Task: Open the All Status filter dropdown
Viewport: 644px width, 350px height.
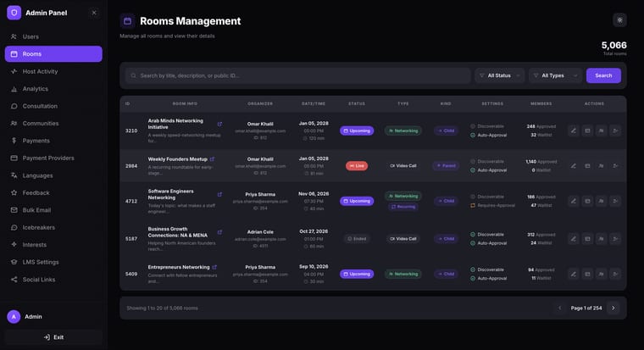Action: (499, 75)
